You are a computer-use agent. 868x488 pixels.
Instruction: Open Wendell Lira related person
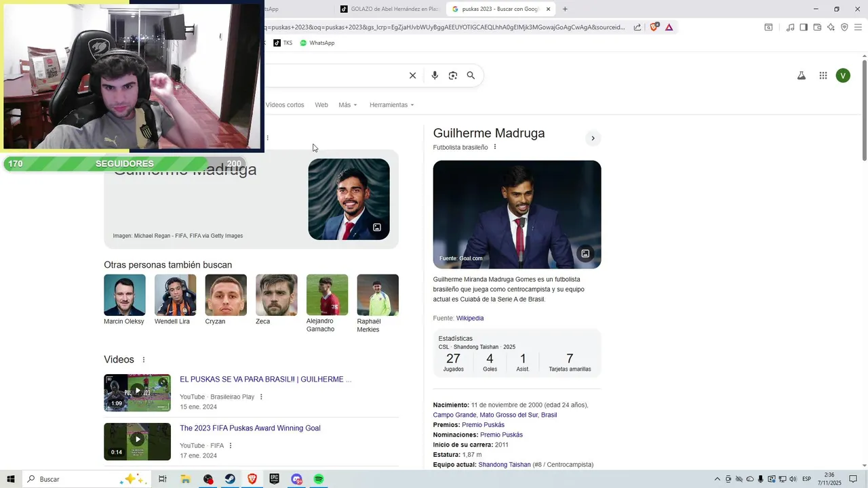[175, 300]
